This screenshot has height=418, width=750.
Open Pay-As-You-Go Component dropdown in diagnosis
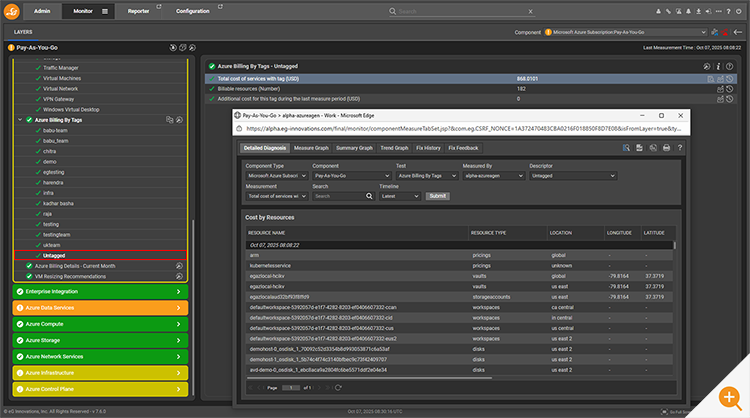[352, 176]
